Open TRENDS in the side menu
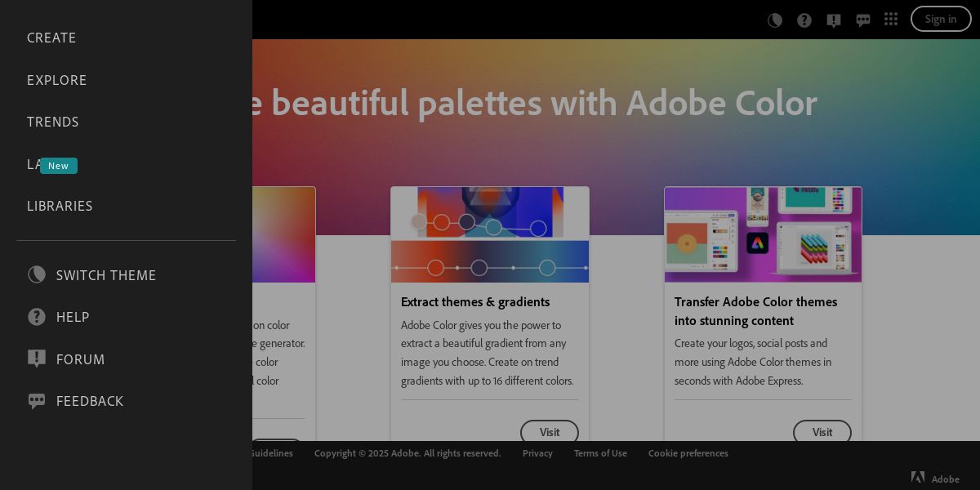The width and height of the screenshot is (980, 490). click(x=53, y=122)
